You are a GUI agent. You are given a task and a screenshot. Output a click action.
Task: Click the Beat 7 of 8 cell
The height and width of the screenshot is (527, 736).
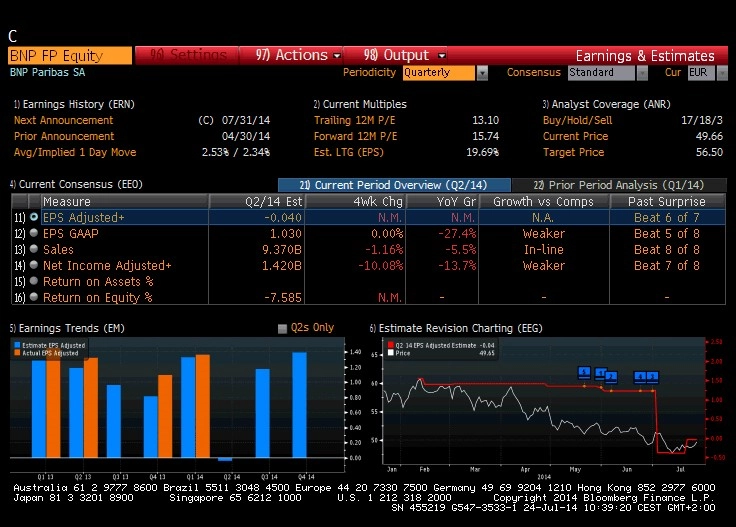coord(667,265)
